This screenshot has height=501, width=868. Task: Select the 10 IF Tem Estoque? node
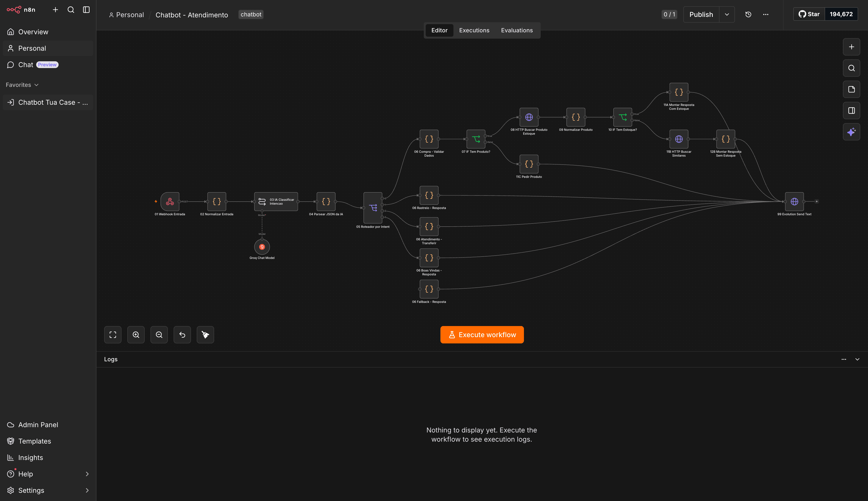(x=623, y=117)
